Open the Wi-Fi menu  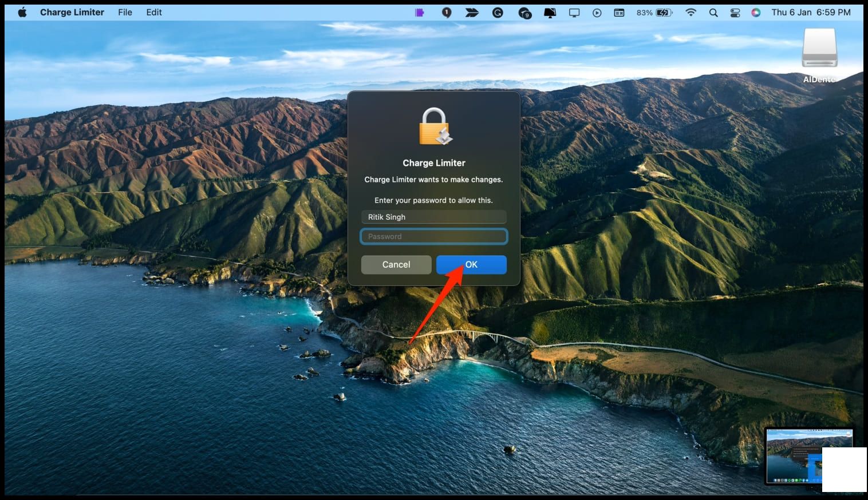click(x=691, y=12)
